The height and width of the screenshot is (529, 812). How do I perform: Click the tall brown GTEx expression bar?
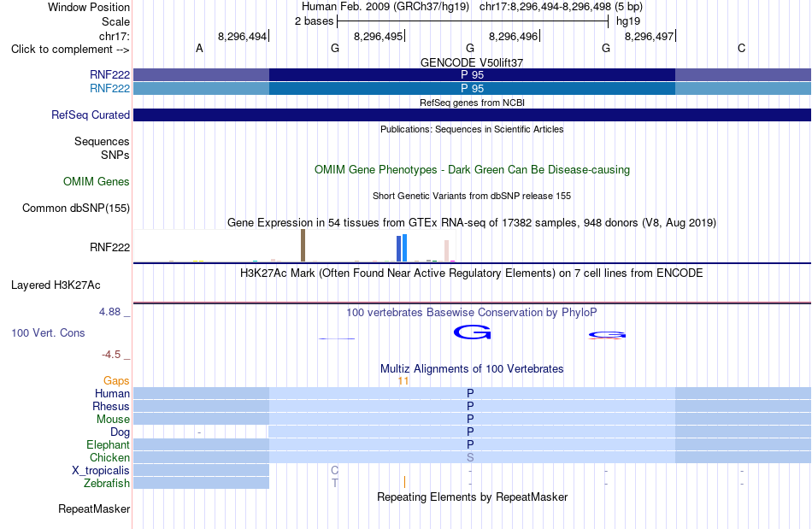tap(303, 245)
